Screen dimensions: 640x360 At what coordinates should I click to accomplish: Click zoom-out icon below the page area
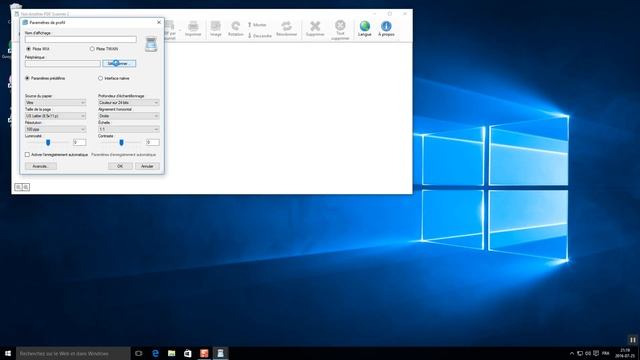26,187
